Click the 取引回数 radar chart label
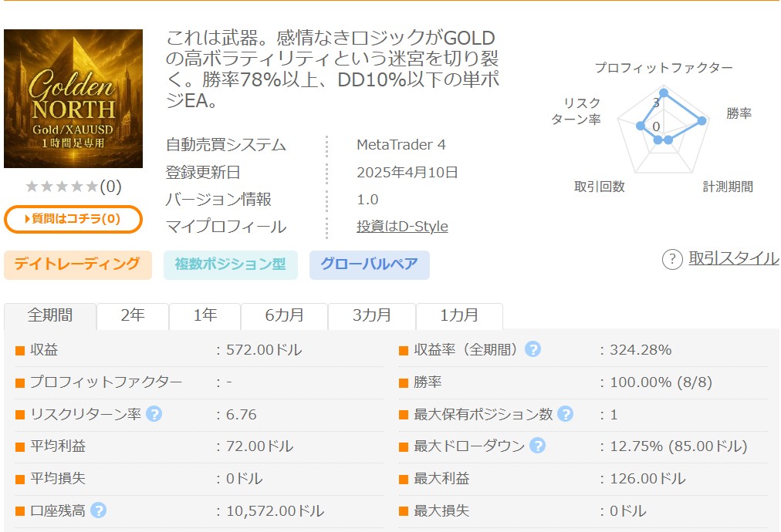Viewport: 781px width, 532px height. click(599, 187)
